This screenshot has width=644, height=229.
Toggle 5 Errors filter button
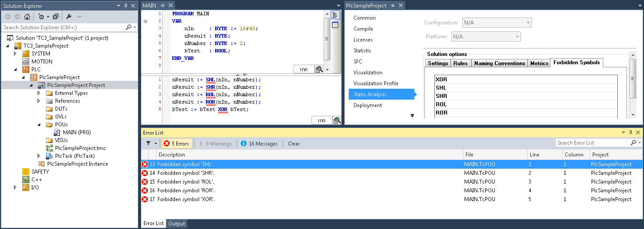click(x=176, y=143)
